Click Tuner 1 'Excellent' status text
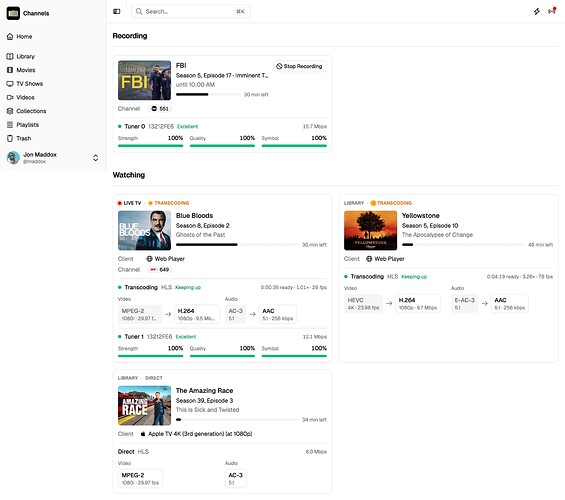The height and width of the screenshot is (500, 565). [x=186, y=337]
